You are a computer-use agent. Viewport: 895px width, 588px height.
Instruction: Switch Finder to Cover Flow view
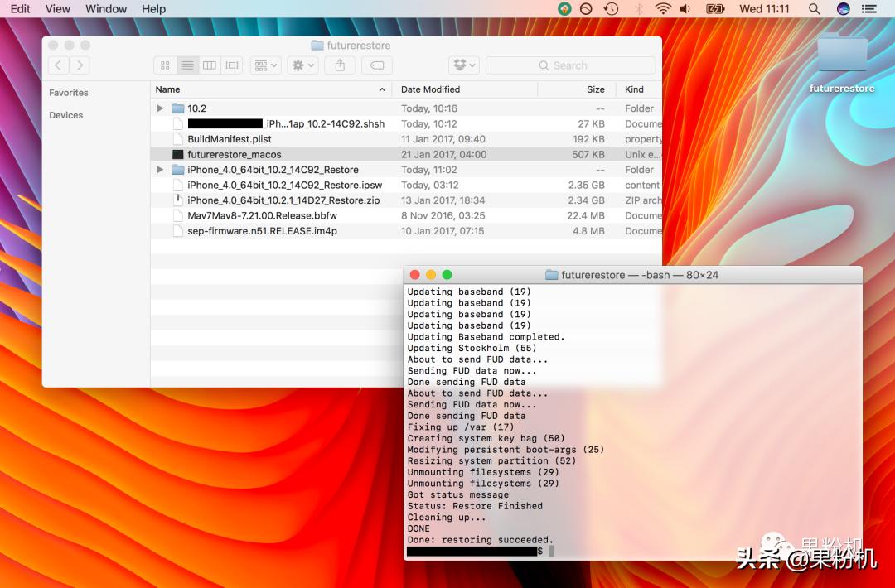point(231,65)
